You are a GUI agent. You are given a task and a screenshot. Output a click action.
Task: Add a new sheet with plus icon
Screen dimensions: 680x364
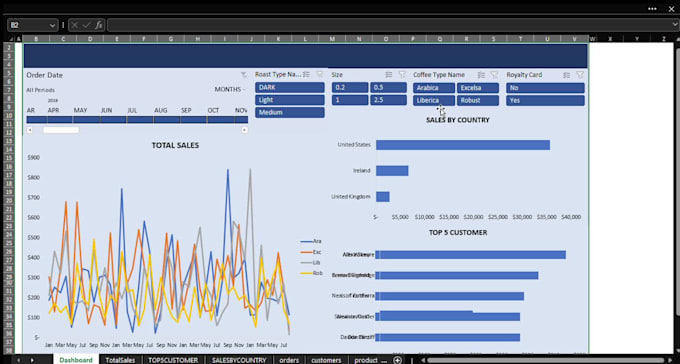397,360
